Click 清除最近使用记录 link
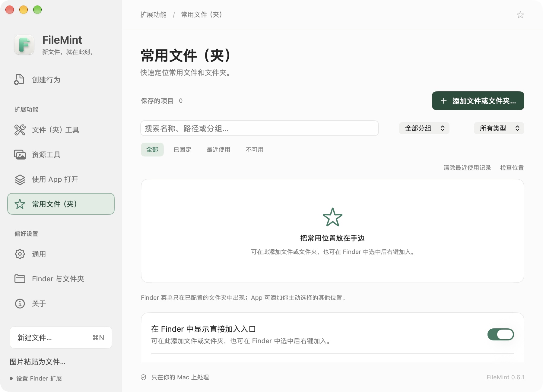Screen dimensions: 543x392 [x=467, y=168]
